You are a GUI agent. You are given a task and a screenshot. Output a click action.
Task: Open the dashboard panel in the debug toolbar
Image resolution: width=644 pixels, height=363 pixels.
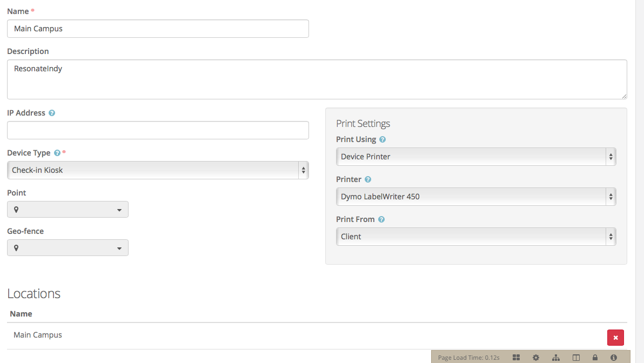click(516, 357)
